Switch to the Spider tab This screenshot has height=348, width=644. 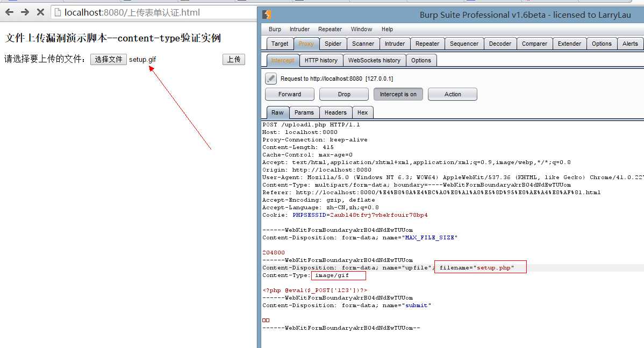pyautogui.click(x=333, y=44)
